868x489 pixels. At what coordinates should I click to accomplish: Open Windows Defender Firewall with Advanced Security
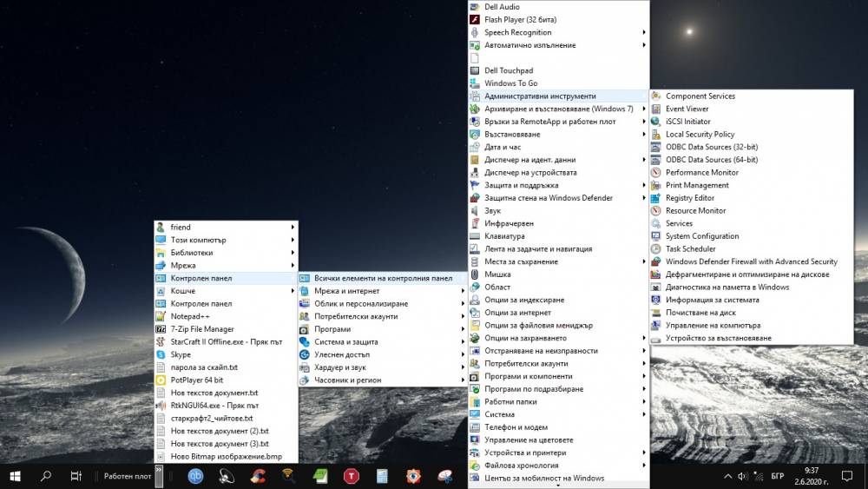[751, 261]
